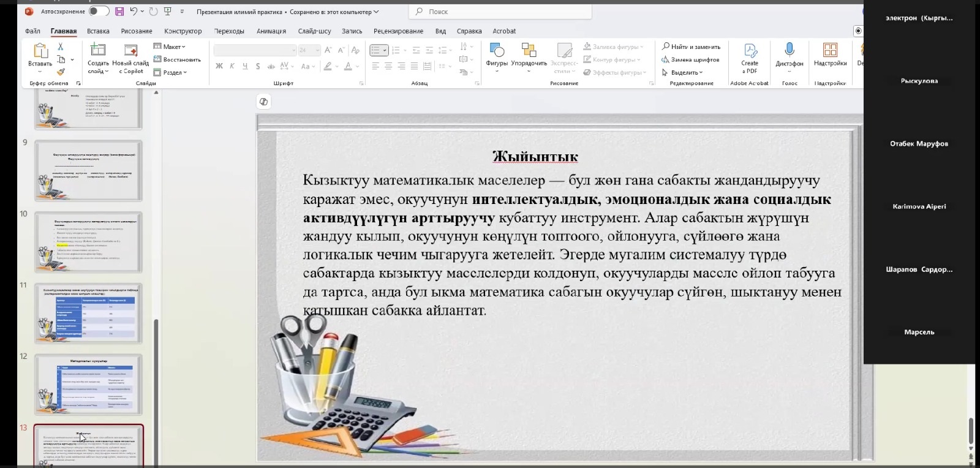Click the Dictophone microphone icon
Image resolution: width=980 pixels, height=468 pixels.
click(789, 51)
